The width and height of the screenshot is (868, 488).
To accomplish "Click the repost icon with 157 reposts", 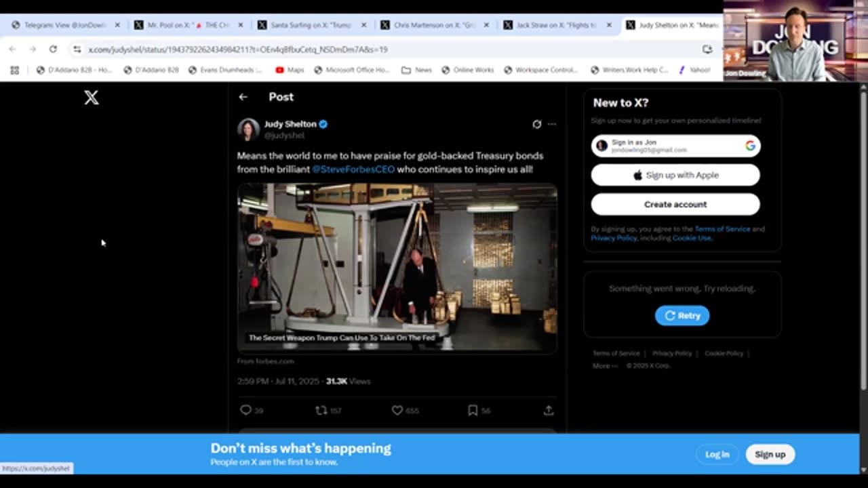I will (321, 410).
